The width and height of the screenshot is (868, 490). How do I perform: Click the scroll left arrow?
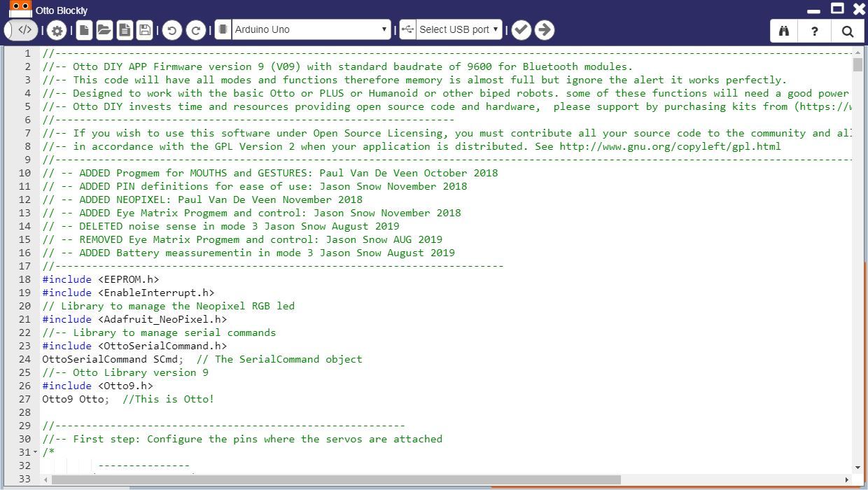click(x=46, y=480)
